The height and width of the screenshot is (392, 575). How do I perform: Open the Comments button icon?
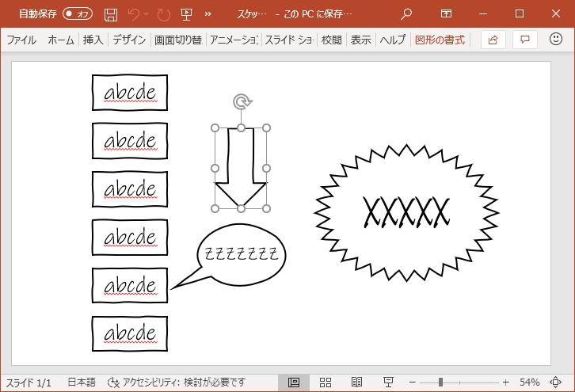525,40
